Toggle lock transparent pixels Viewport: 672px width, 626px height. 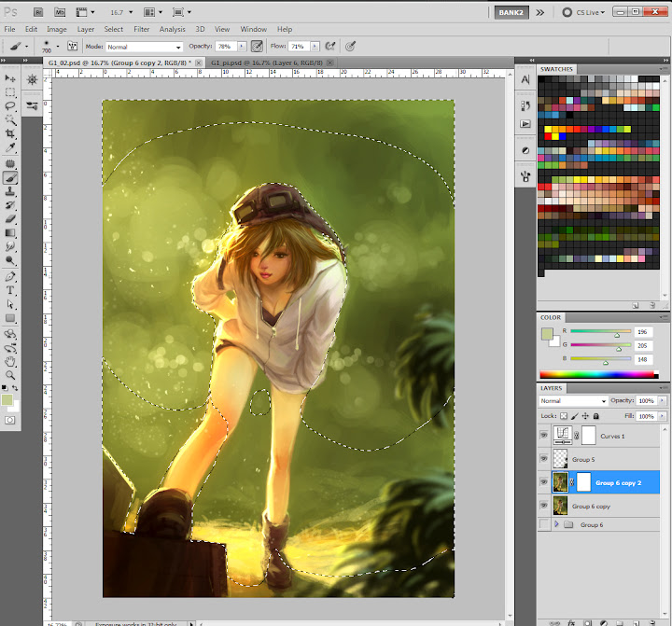pos(564,416)
